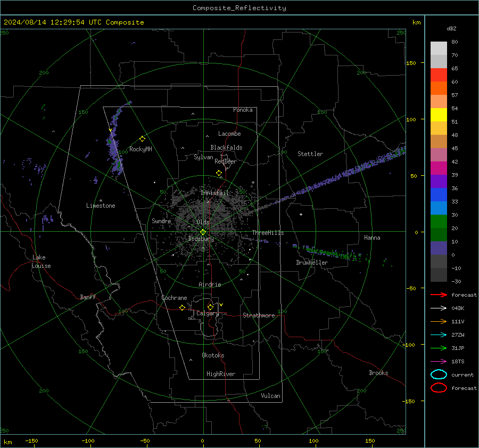
Task: Select the 0 dBZ purple color swatch
Action: click(x=439, y=248)
